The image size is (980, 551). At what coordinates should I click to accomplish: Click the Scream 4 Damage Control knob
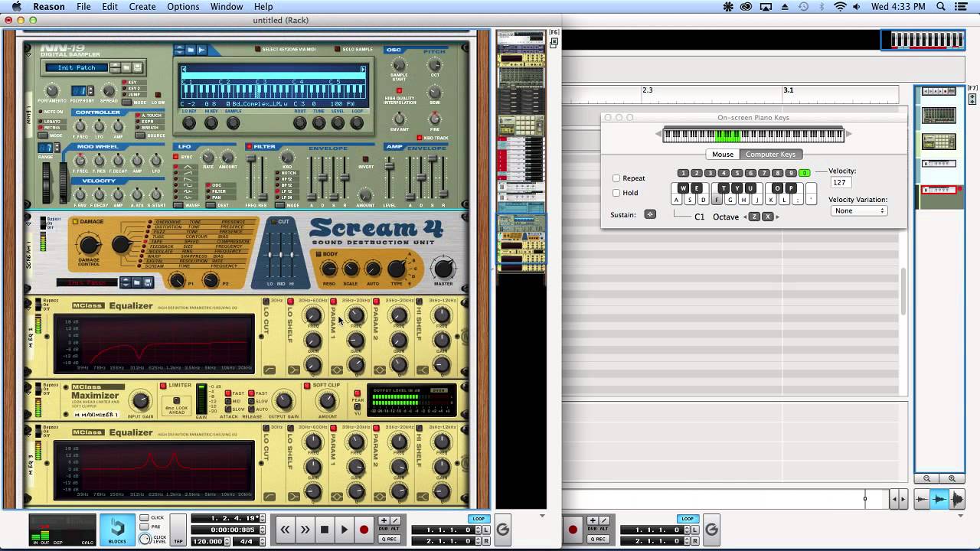coord(89,245)
